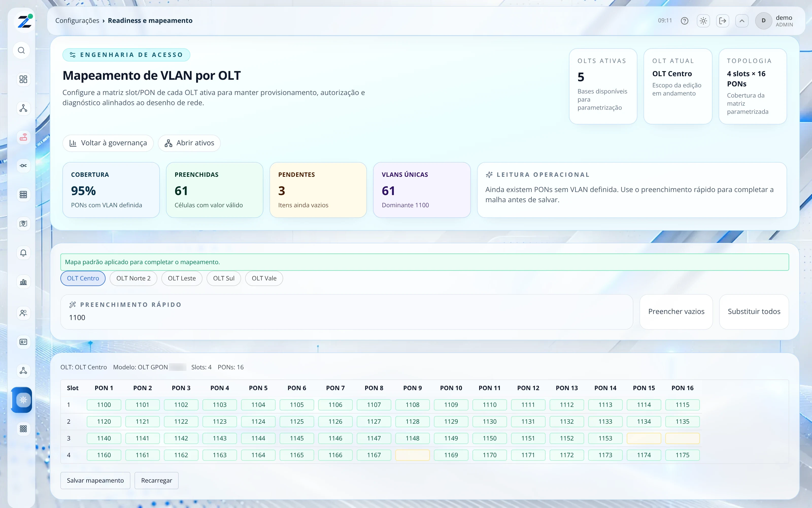Click VLAN cell 1148 in slot 3

pyautogui.click(x=412, y=438)
